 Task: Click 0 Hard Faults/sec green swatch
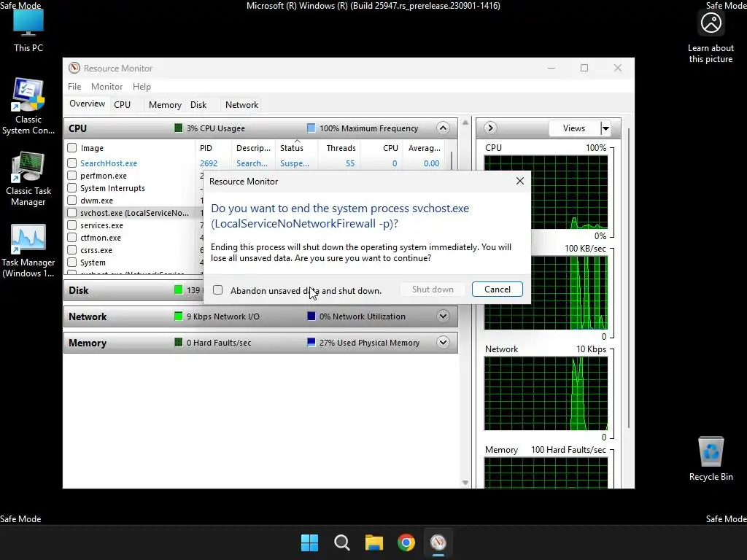pos(178,342)
